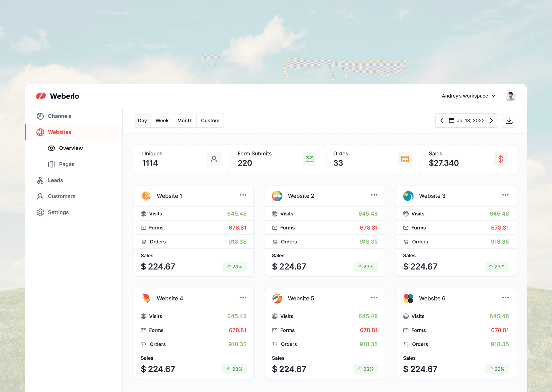
Task: Open Settings gear in sidebar
Action: pos(40,212)
